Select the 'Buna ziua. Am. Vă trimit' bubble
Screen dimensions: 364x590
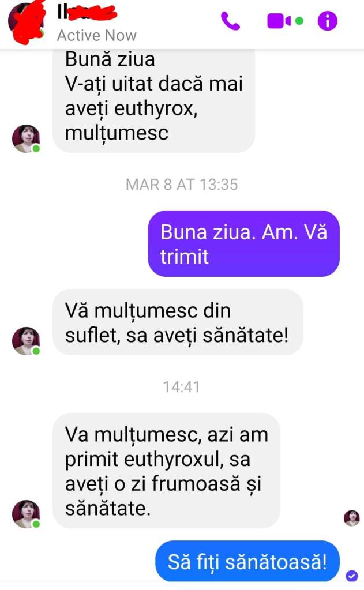(244, 244)
